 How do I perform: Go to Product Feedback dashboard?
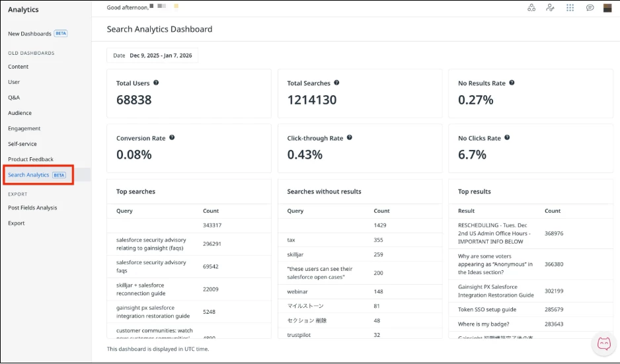(x=30, y=159)
